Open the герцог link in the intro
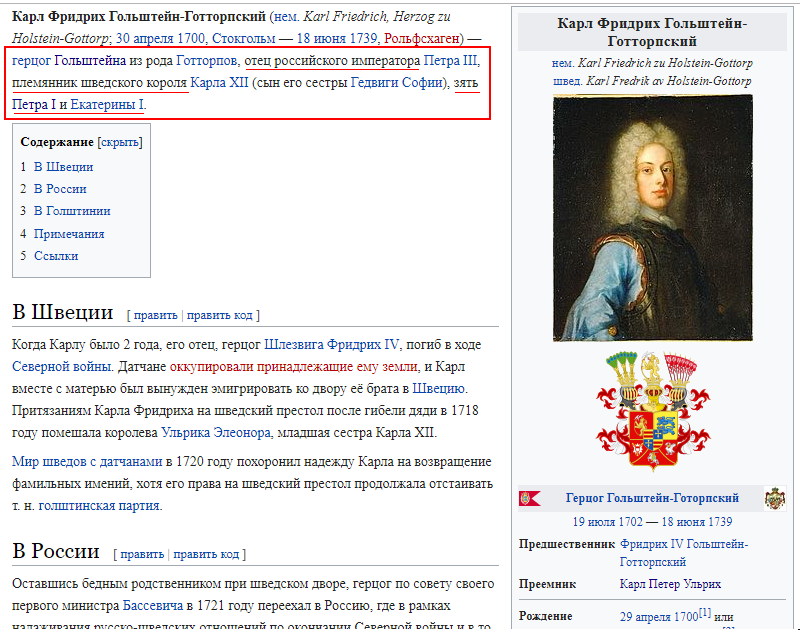The height and width of the screenshot is (632, 800). tap(31, 61)
